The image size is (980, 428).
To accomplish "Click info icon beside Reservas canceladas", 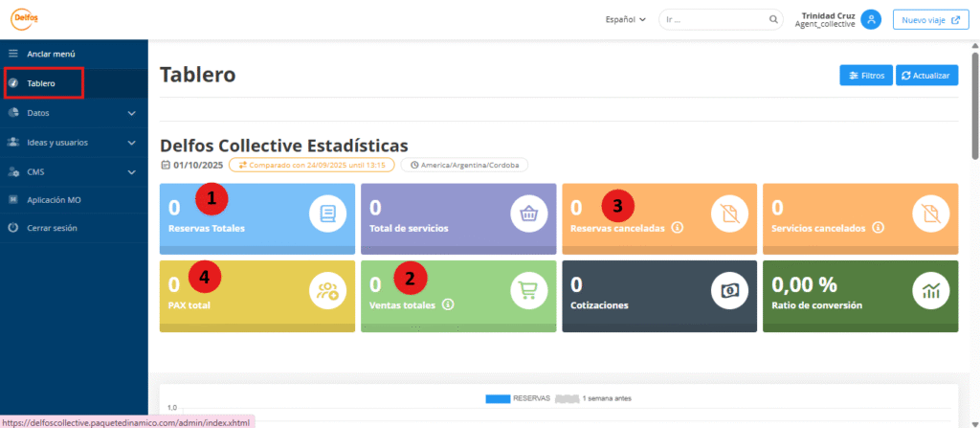I will [677, 228].
